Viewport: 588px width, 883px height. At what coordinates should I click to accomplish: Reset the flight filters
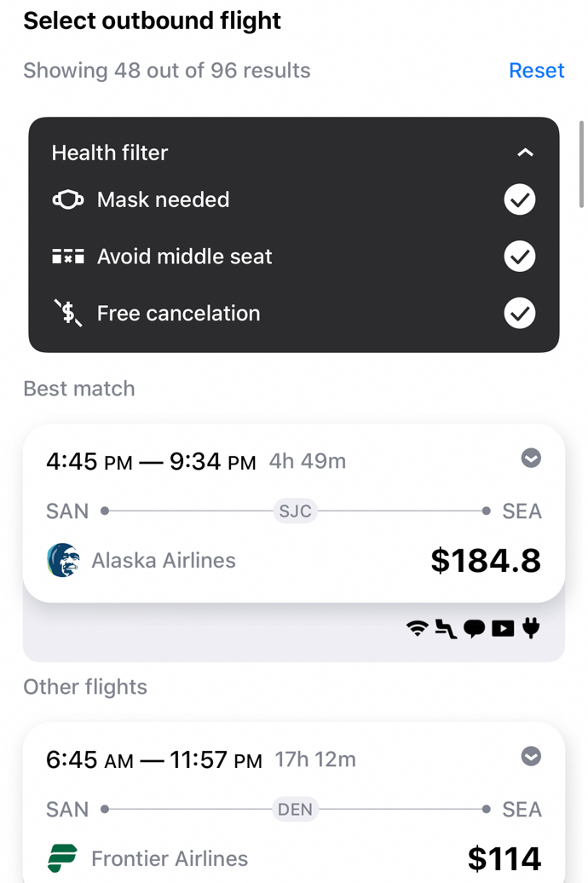[x=536, y=71]
